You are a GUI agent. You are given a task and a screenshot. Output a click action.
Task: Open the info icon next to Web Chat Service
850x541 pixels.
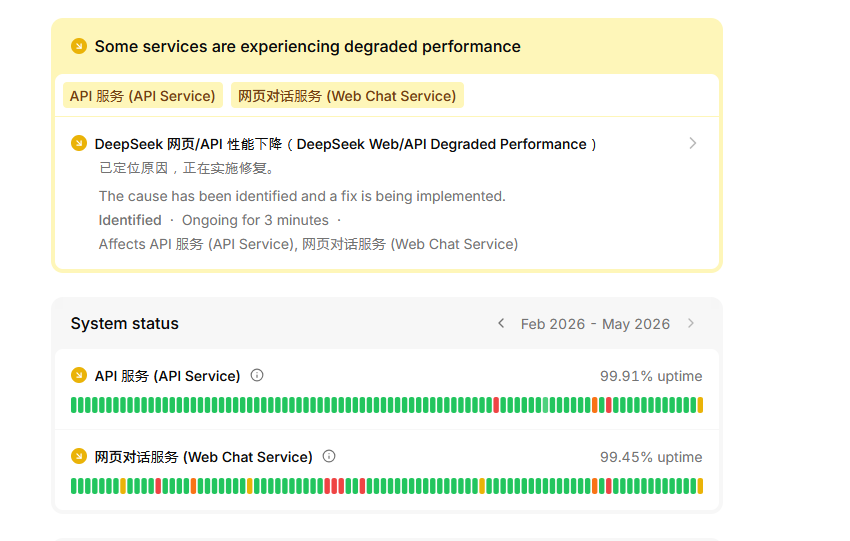click(329, 456)
